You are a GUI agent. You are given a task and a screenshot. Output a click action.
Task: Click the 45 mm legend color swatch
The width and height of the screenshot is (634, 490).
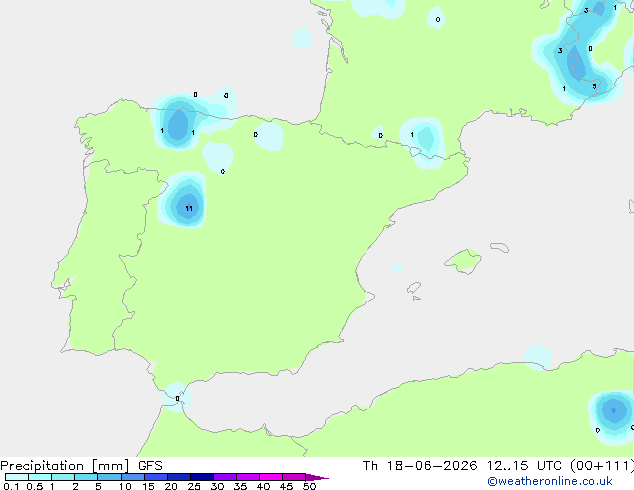click(294, 477)
